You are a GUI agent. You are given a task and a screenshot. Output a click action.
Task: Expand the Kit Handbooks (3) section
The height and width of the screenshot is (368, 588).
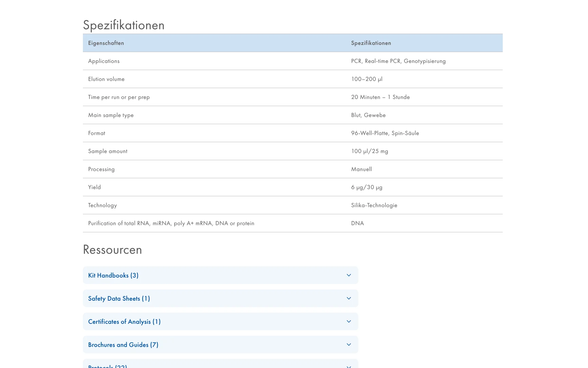coord(220,275)
